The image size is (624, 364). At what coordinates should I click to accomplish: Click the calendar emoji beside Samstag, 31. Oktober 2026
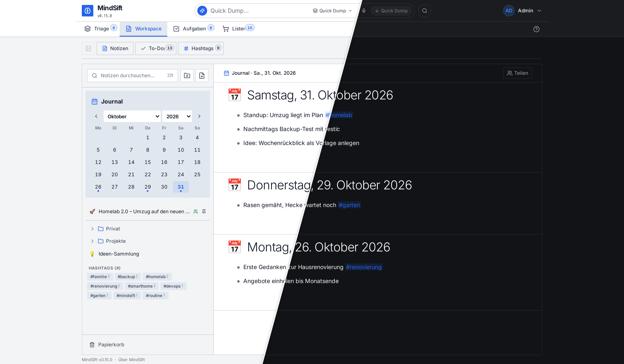[x=235, y=95]
